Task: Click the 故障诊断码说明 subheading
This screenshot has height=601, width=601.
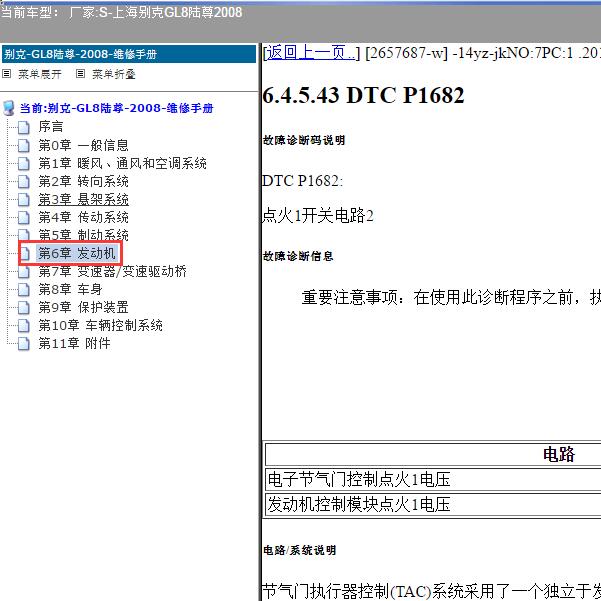Action: [x=304, y=140]
